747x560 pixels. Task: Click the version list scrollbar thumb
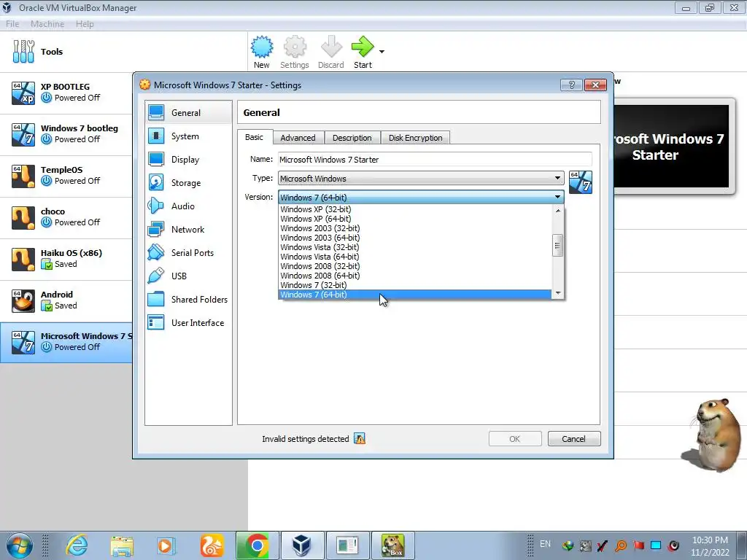(558, 246)
